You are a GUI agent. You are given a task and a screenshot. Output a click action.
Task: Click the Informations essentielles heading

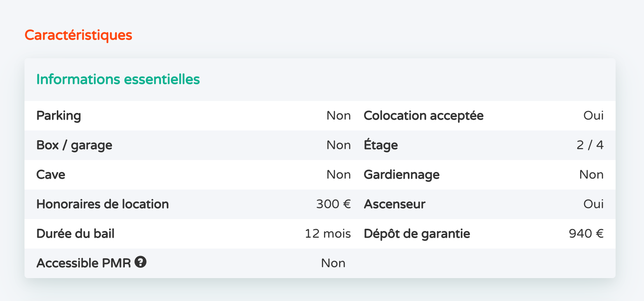[x=118, y=79]
